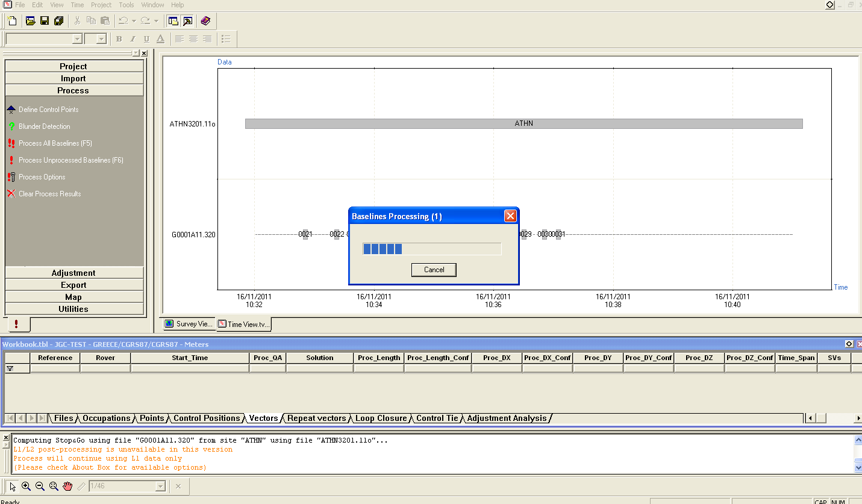Viewport: 862px width, 504px height.
Task: Open the Tools menu
Action: [126, 5]
